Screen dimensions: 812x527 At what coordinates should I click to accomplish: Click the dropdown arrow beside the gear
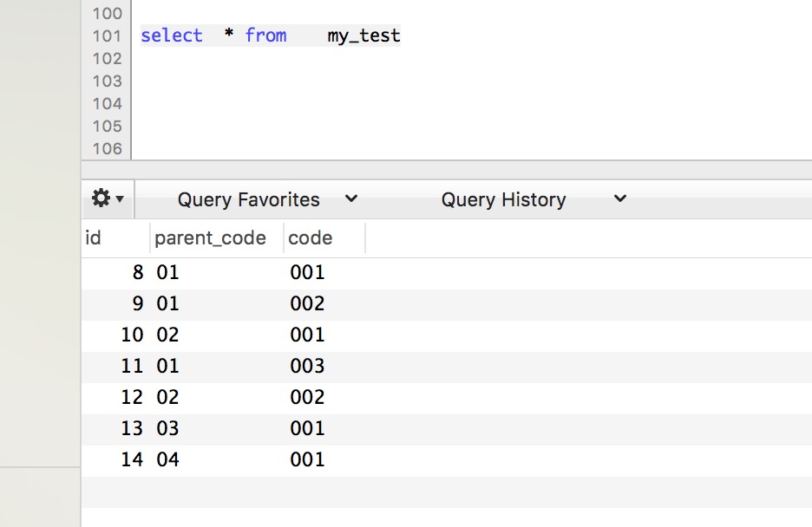pos(120,198)
